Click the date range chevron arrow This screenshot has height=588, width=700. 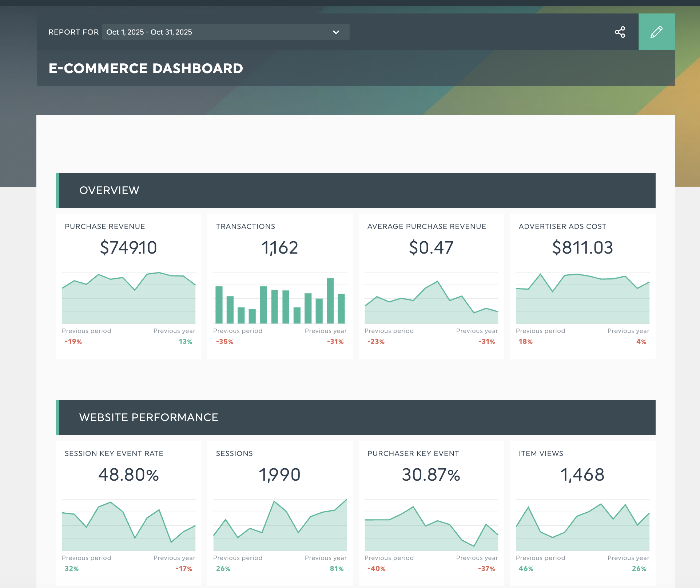pos(335,32)
